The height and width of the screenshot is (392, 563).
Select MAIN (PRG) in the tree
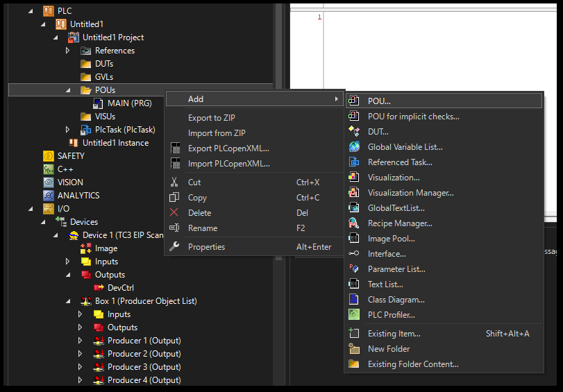129,103
